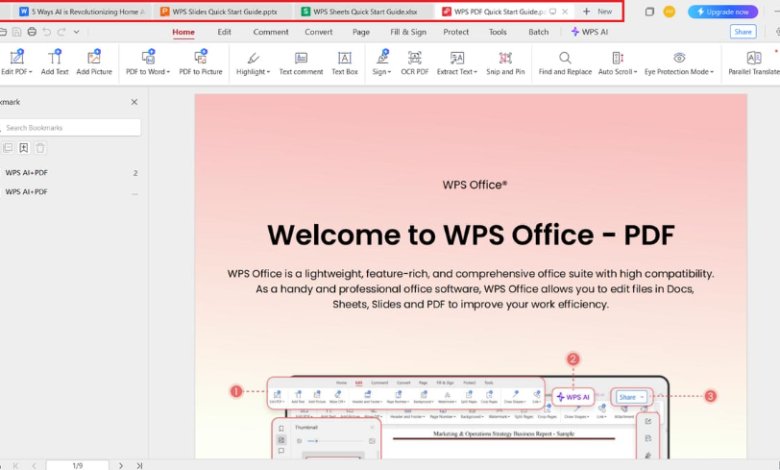Open the Comment ribbon tab

pos(271,32)
